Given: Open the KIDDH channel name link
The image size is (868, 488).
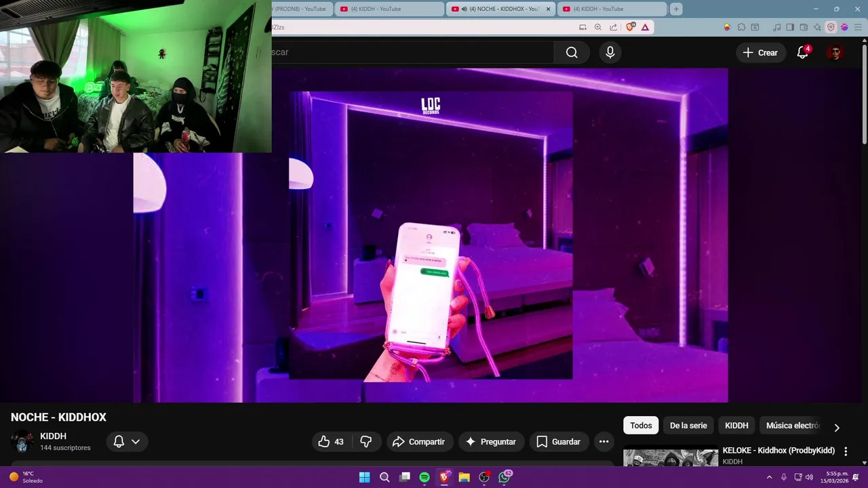Looking at the screenshot, I should pyautogui.click(x=53, y=436).
